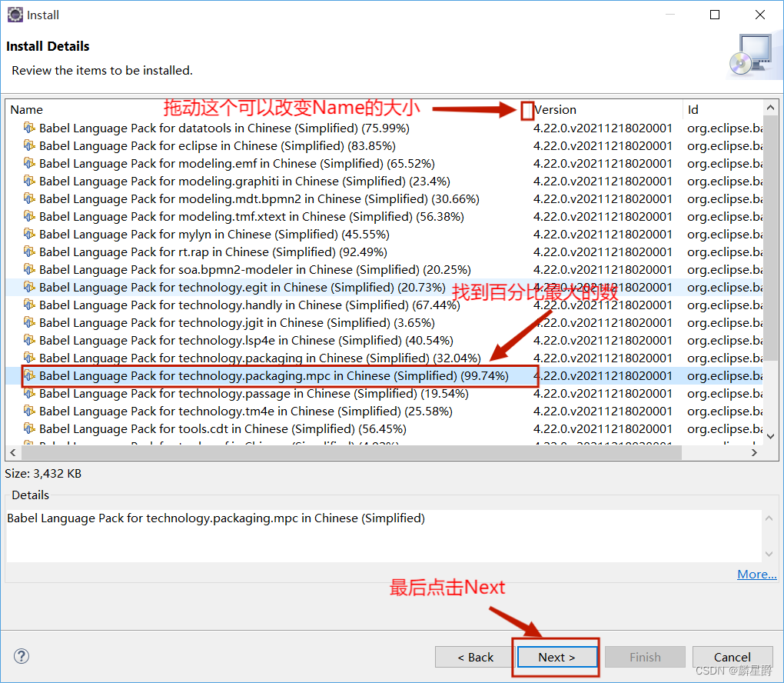Screen dimensions: 784x683
Task: Cancel the install dialog
Action: click(x=732, y=657)
